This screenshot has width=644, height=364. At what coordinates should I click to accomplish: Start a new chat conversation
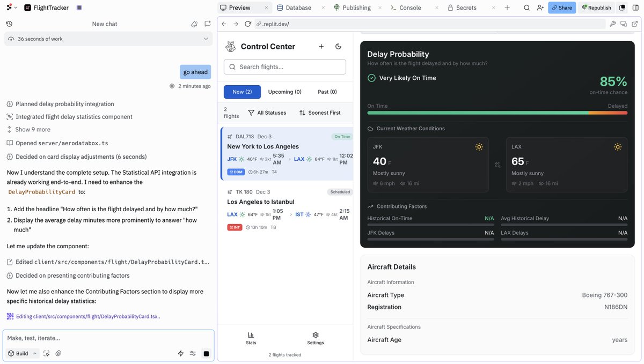pos(207,24)
